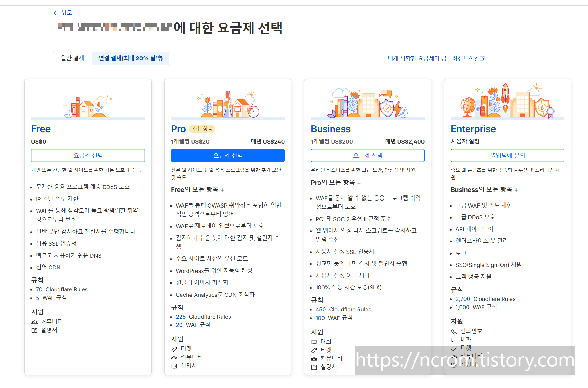Image resolution: width=588 pixels, height=388 pixels.
Task: Click community icon under Business 지원
Action: 314,359
